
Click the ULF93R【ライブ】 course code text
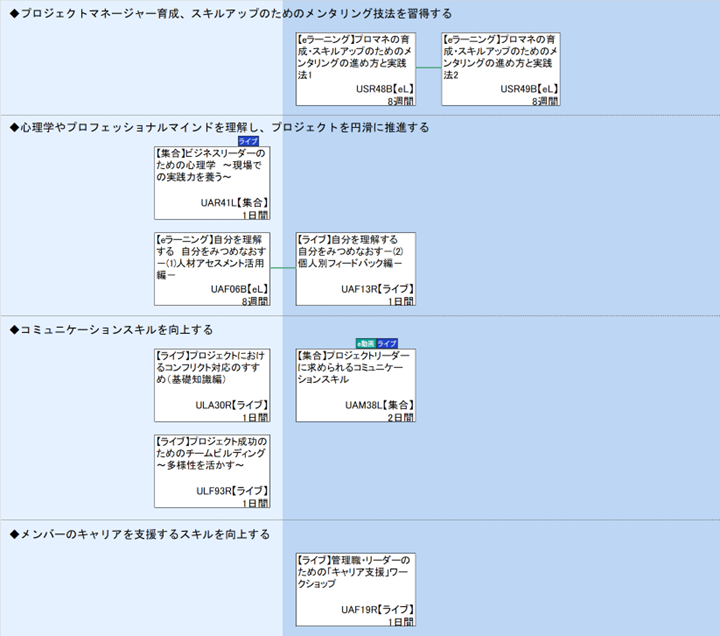[232, 491]
